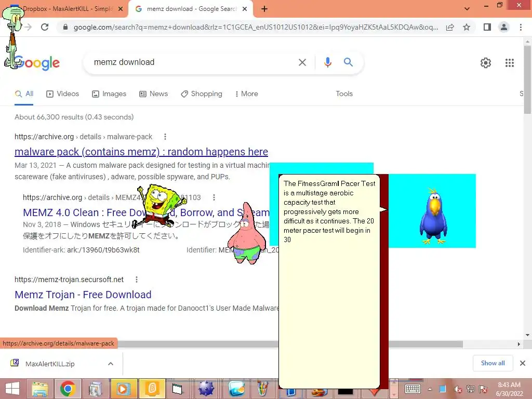This screenshot has height=399, width=532.
Task: Open Memz Trojan - Free Download link
Action: coord(83,295)
